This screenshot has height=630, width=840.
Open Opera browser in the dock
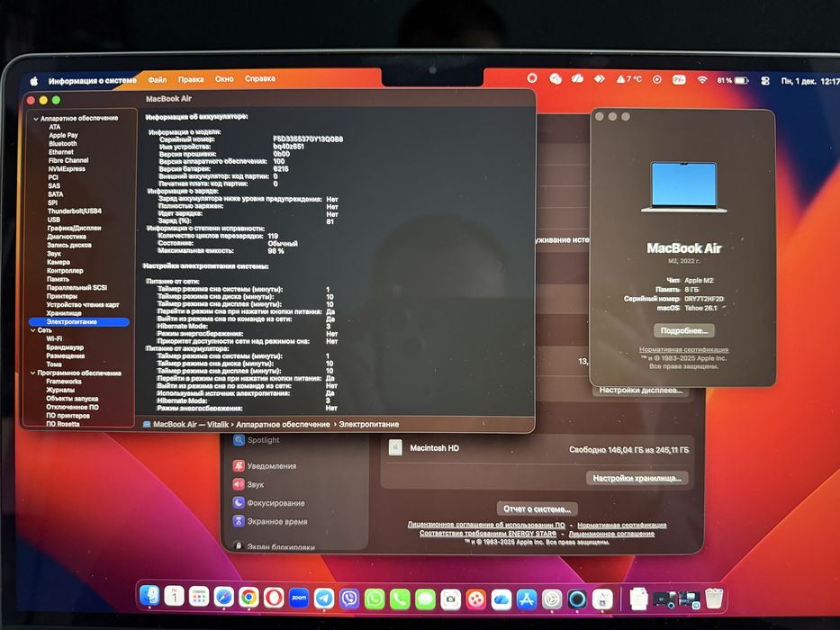(x=274, y=598)
